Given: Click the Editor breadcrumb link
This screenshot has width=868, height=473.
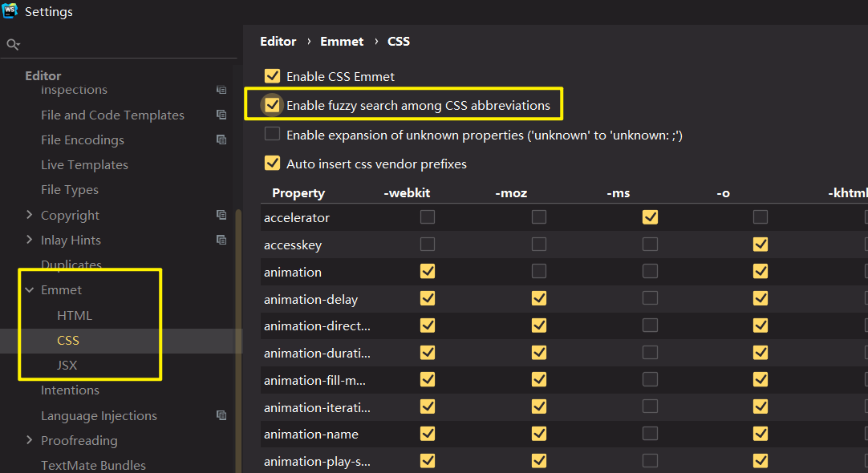Looking at the screenshot, I should click(x=278, y=42).
